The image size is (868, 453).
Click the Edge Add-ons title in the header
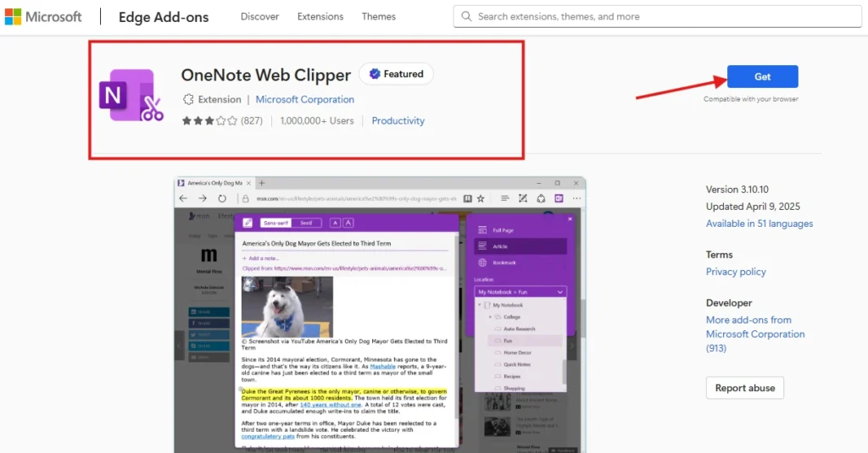(164, 17)
